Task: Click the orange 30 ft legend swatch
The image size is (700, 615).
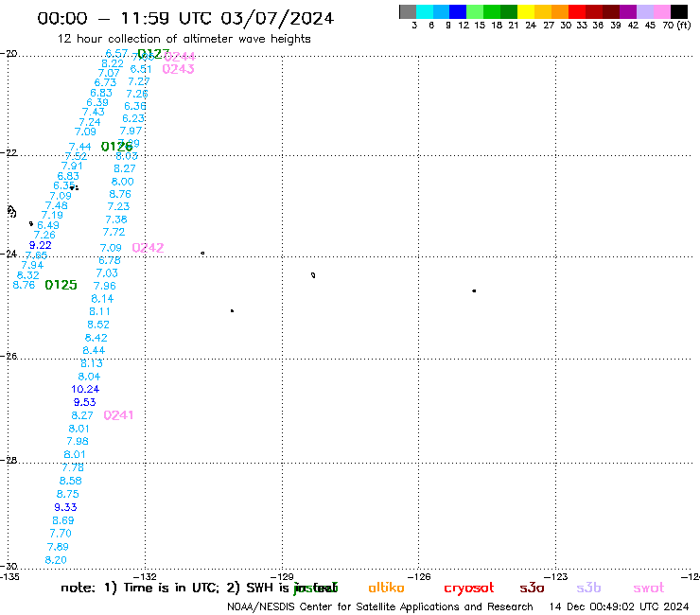Action: tap(560, 11)
